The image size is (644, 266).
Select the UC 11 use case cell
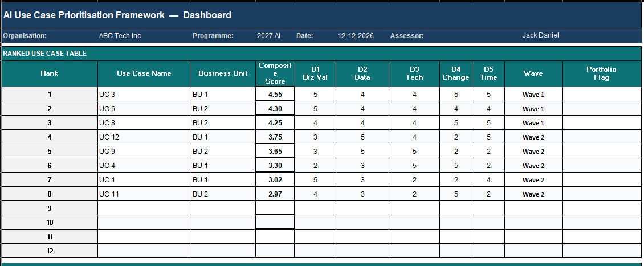click(144, 194)
